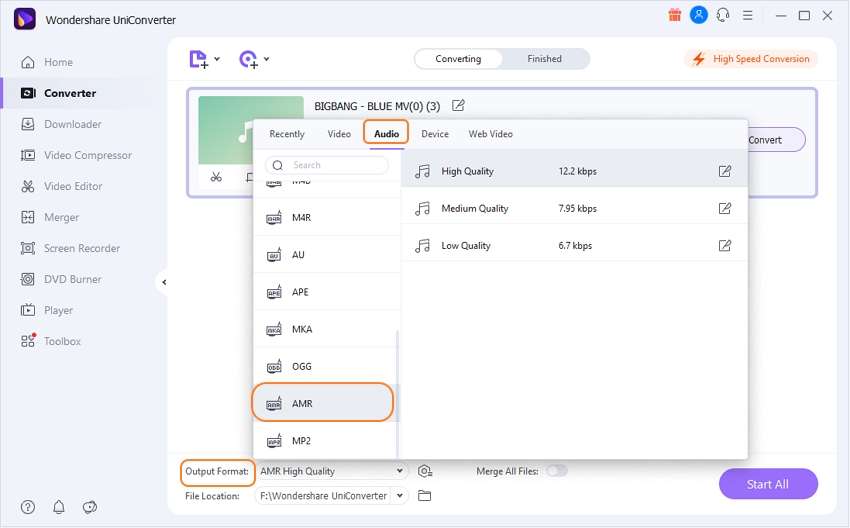Click the Convert button
Screen dimensions: 850x528
(x=774, y=140)
